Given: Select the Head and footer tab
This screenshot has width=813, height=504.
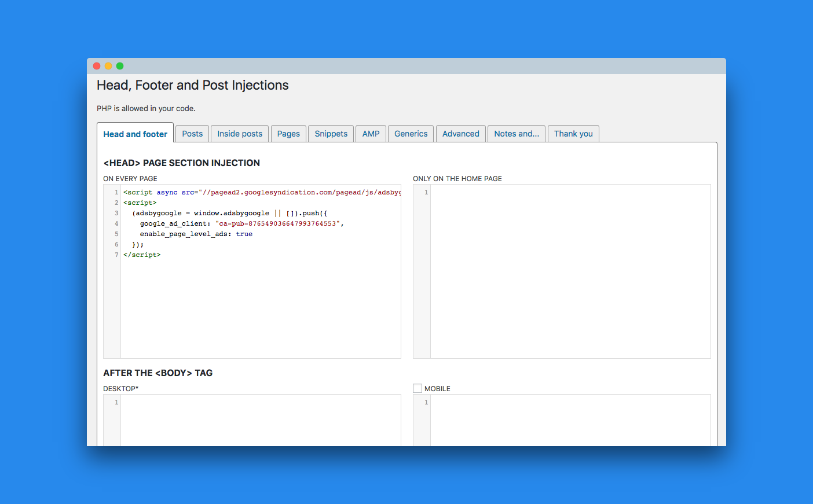Looking at the screenshot, I should 135,134.
